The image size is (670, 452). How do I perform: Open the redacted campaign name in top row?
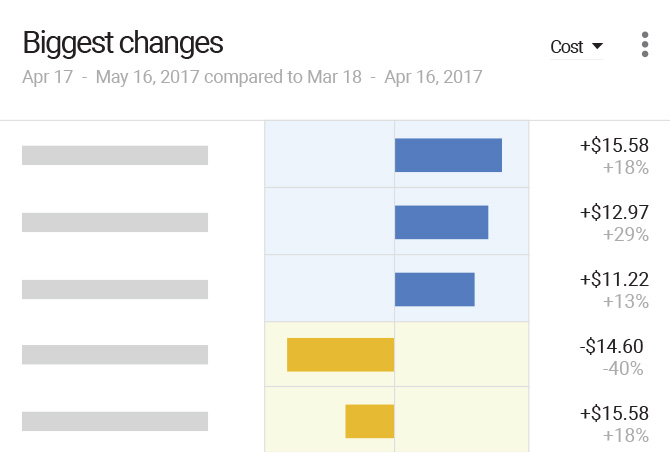click(115, 155)
